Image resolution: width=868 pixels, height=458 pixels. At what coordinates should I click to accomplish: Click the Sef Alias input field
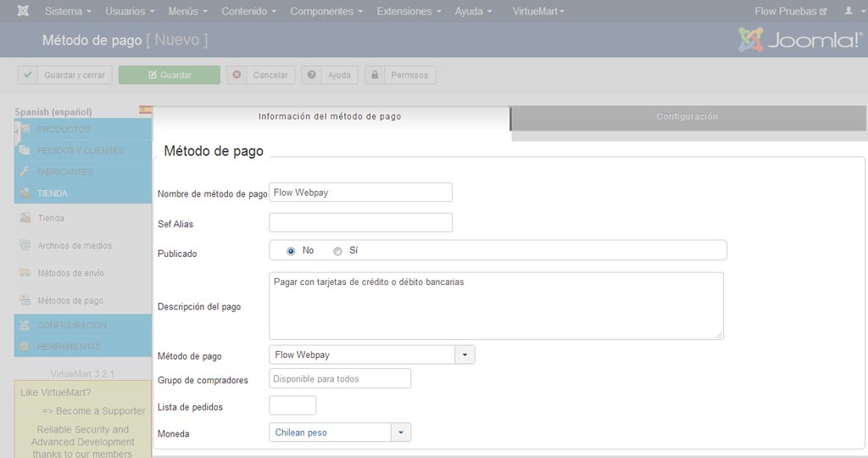click(360, 222)
